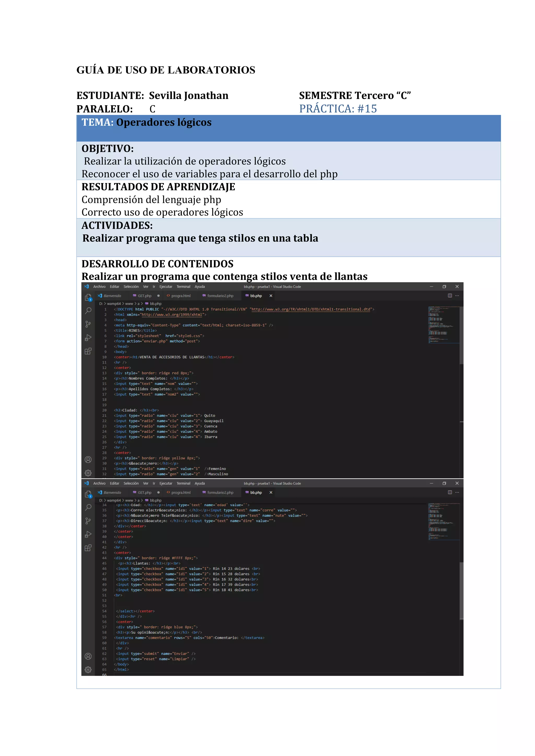Image resolution: width=535 pixels, height=756 pixels.
Task: Open Manage gear icon in lower VS Code window
Action: 88,670
